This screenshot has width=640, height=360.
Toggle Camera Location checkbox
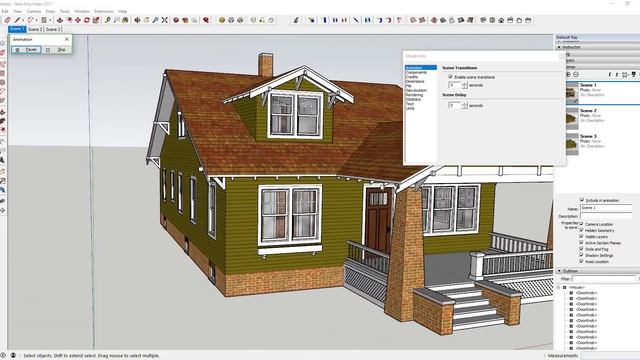pyautogui.click(x=582, y=224)
